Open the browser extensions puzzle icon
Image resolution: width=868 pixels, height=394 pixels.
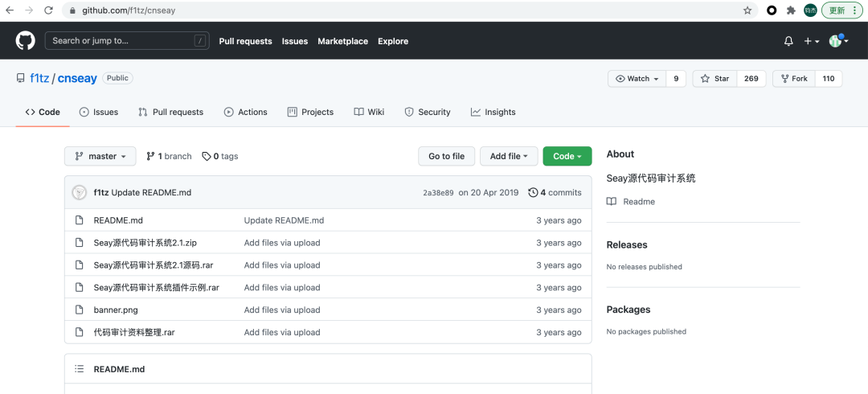pos(791,10)
